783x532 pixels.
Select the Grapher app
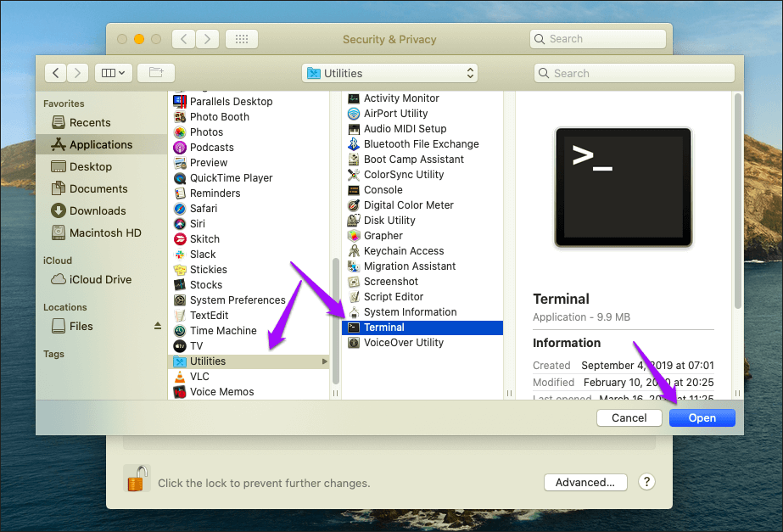422,235
